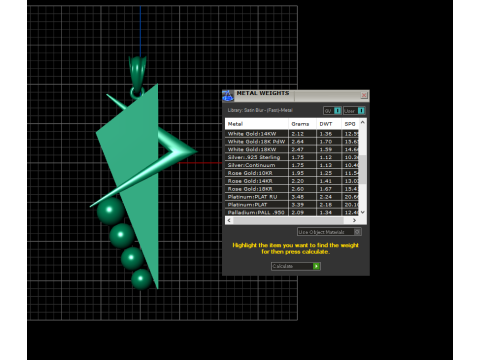Screen dimensions: 480x360
Task: Click the DWT column header
Action: point(329,124)
